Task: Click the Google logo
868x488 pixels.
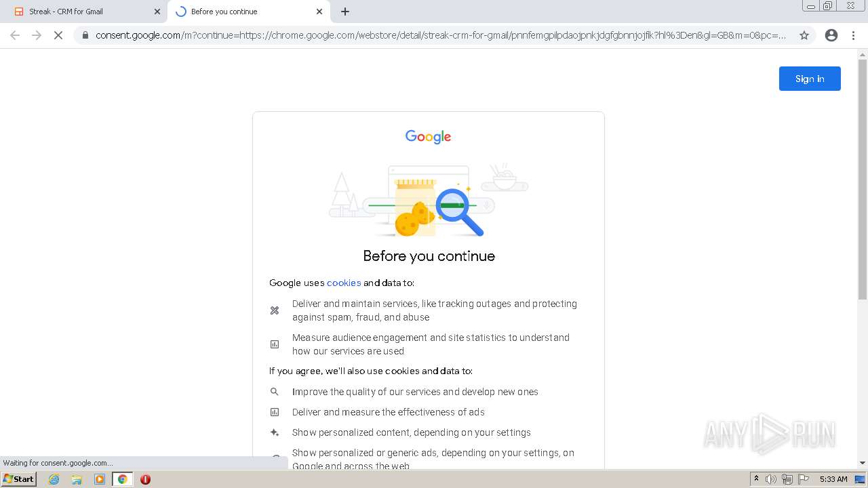Action: (x=428, y=137)
